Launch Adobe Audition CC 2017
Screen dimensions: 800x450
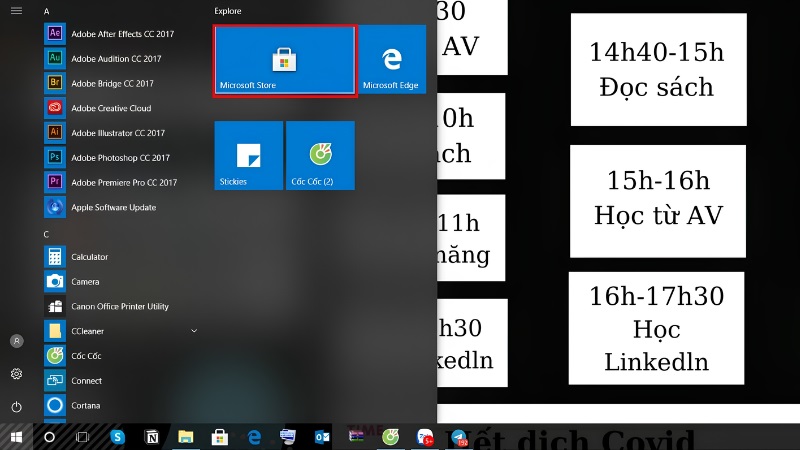pyautogui.click(x=120, y=59)
